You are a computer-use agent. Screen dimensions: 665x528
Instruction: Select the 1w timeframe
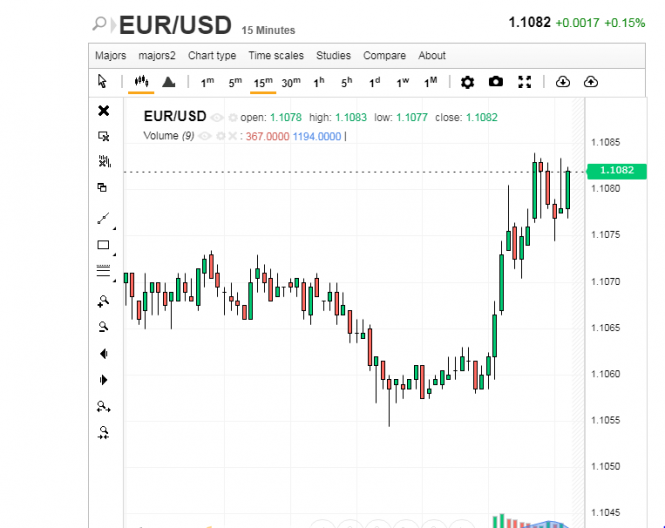click(402, 82)
